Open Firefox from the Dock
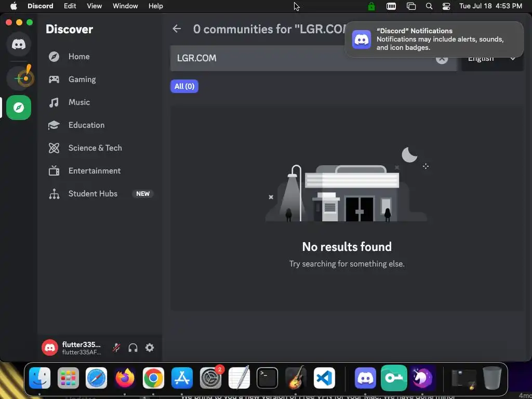Screen dimensions: 532x399 pyautogui.click(x=125, y=378)
